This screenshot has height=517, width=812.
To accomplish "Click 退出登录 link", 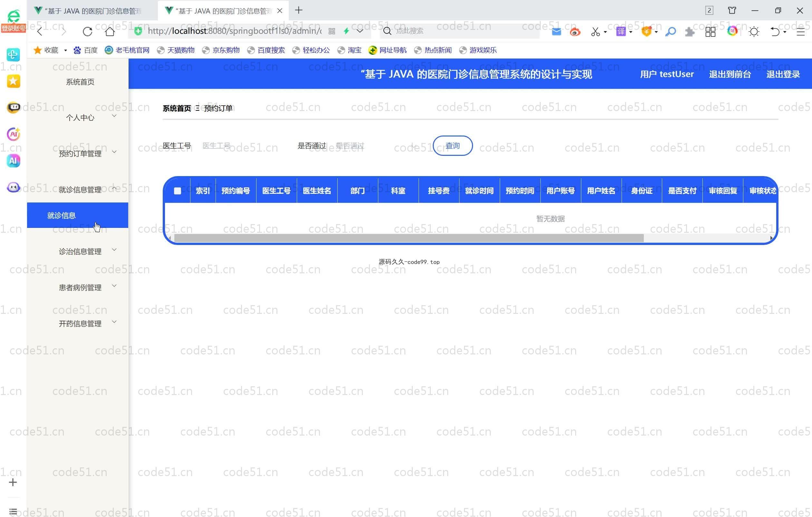I will [783, 74].
